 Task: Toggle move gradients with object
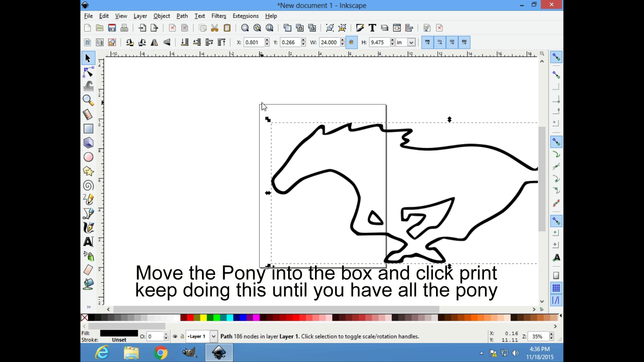pyautogui.click(x=452, y=42)
